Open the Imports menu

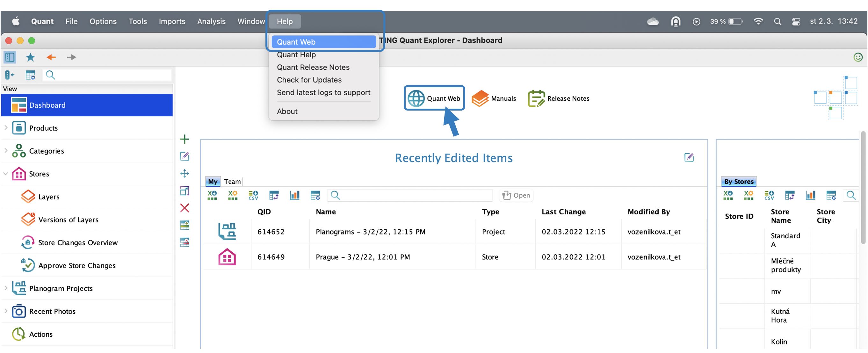172,21
